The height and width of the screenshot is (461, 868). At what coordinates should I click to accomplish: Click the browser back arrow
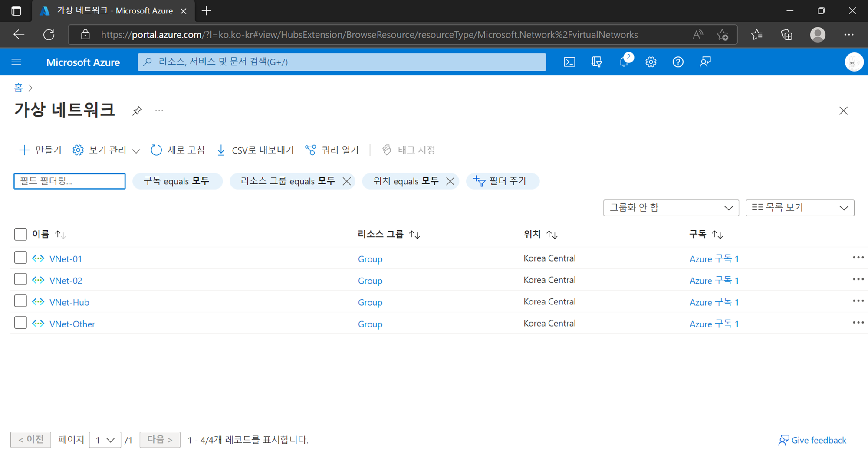pos(19,35)
